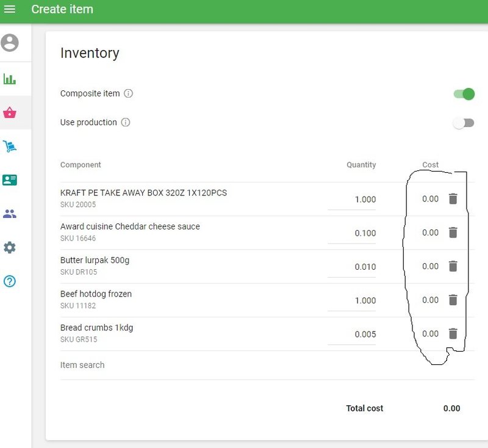Remove Butter lurpak 500g component
The width and height of the screenshot is (488, 448).
453,266
